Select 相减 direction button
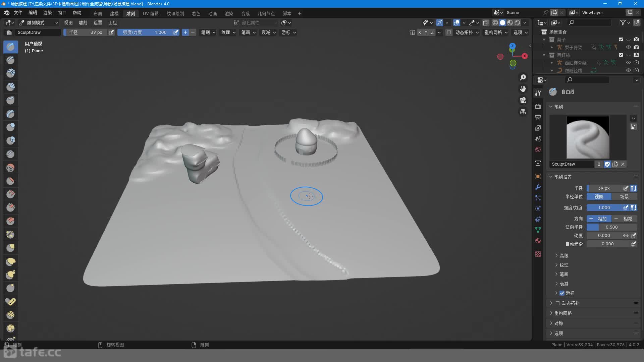Viewport: 644px width, 362px height. tap(624, 219)
